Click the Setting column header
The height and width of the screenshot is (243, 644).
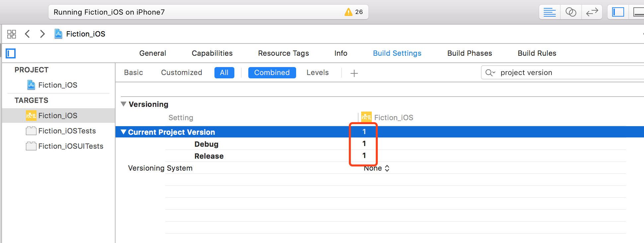click(x=181, y=118)
